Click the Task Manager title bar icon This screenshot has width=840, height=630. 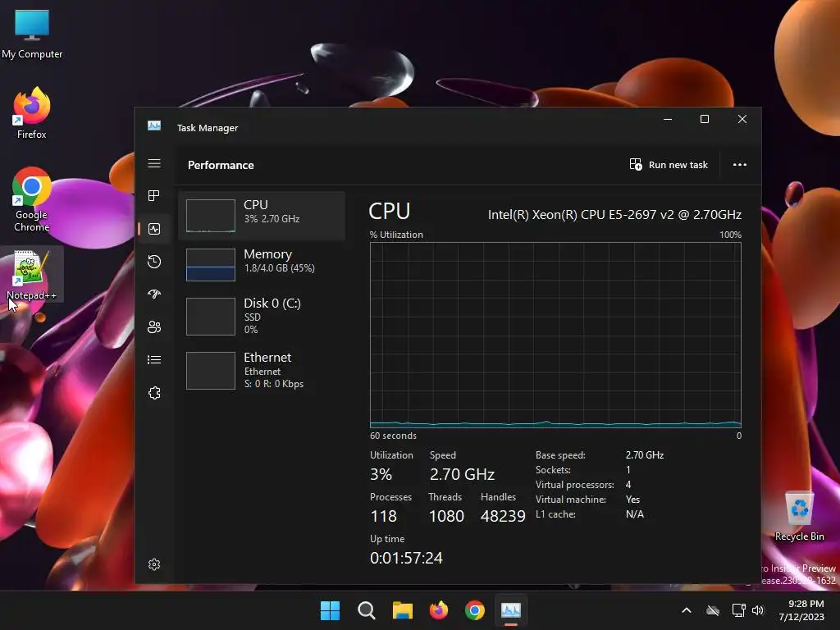154,126
